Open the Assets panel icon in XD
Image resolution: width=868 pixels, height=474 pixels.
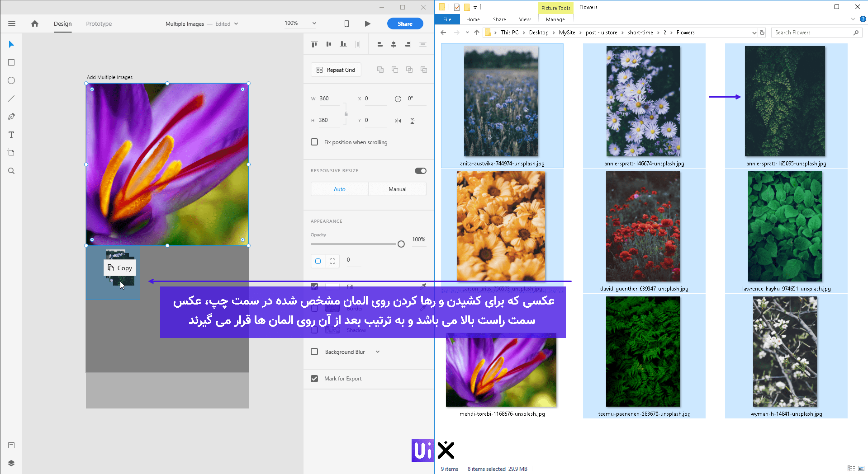pos(11,445)
